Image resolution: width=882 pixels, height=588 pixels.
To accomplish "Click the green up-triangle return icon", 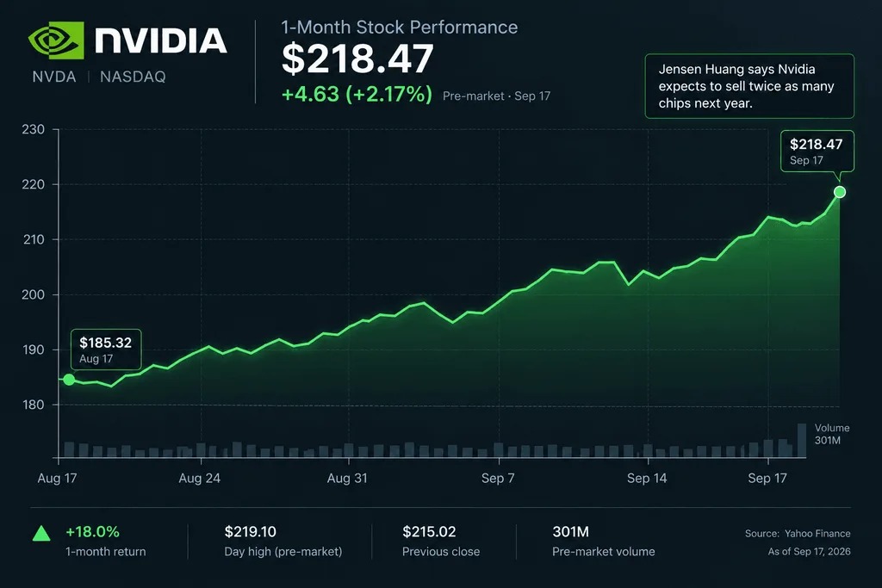I will click(x=41, y=533).
